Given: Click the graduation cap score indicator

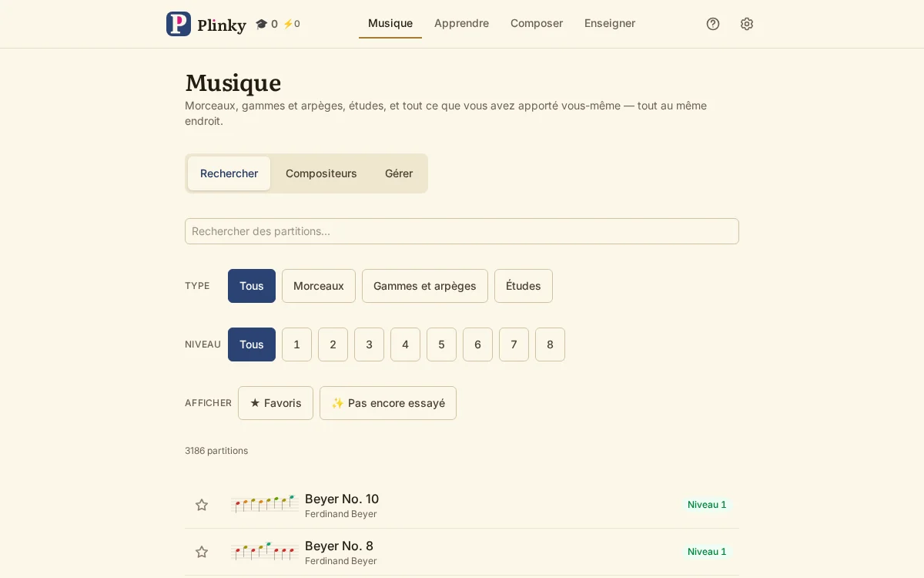Looking at the screenshot, I should (266, 24).
